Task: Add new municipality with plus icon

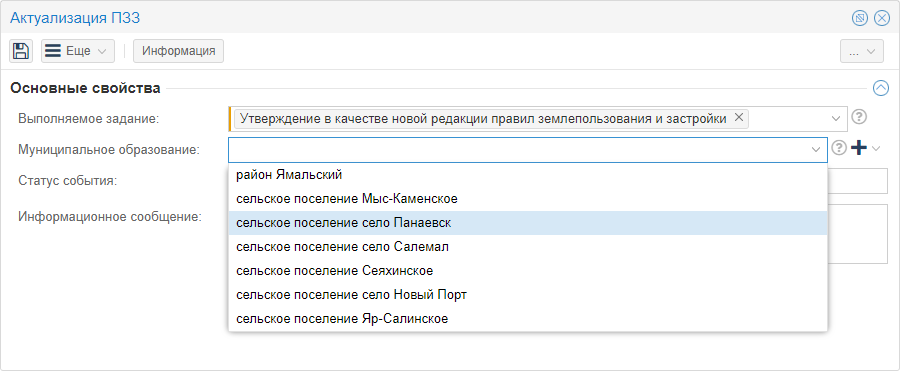Action: [859, 149]
